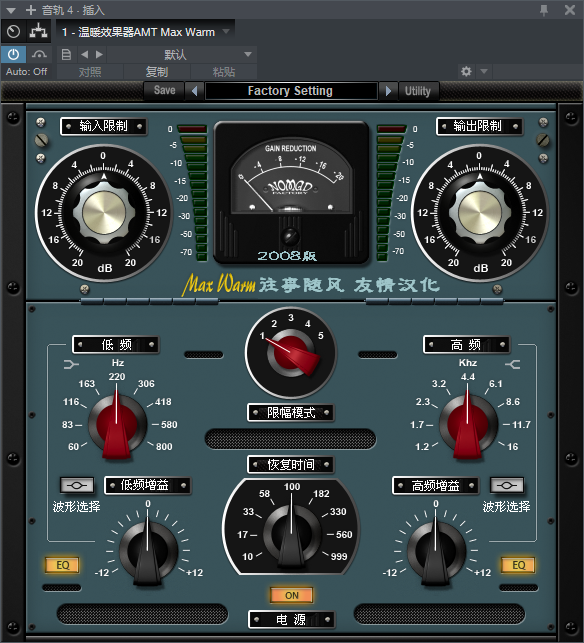Click the 输出限制 label plate
The width and height of the screenshot is (584, 643).
tap(479, 126)
